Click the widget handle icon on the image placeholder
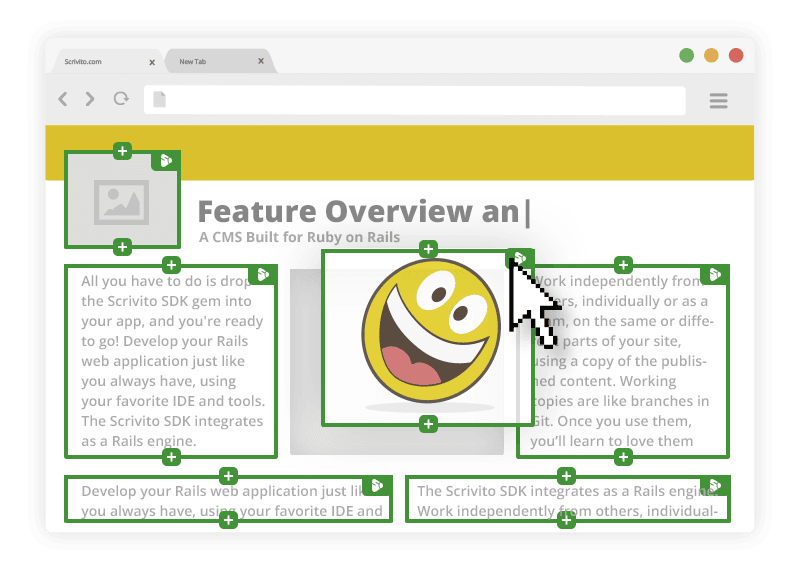 pos(166,161)
